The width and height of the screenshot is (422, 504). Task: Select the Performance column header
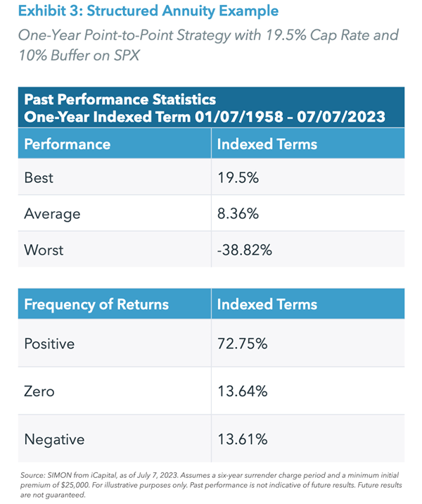(68, 144)
